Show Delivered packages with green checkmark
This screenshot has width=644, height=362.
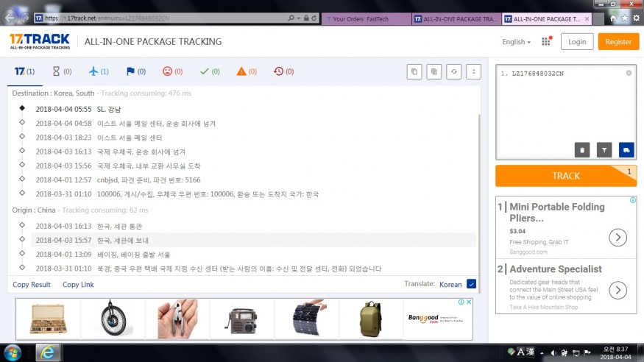coord(210,71)
